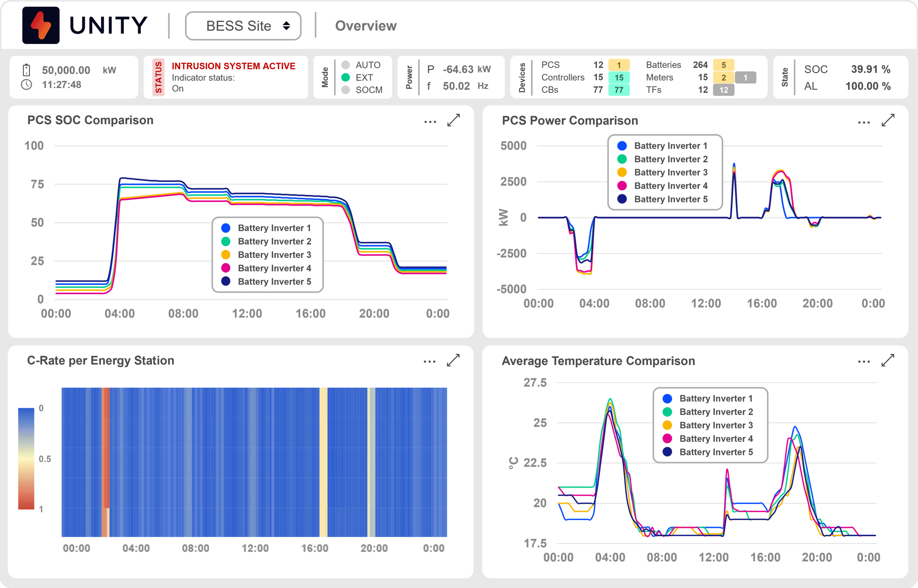Image resolution: width=918 pixels, height=588 pixels.
Task: Open PCS Power Comparison options menu
Action: click(x=864, y=122)
